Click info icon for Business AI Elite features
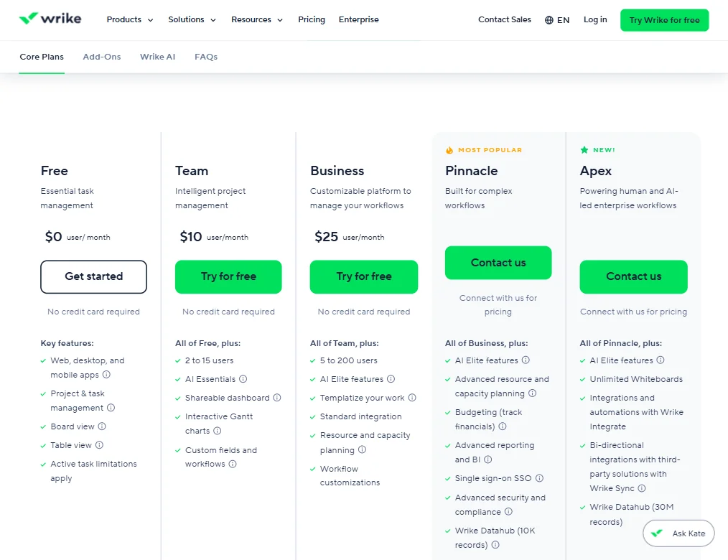Viewport: 728px width, 560px height. click(391, 378)
